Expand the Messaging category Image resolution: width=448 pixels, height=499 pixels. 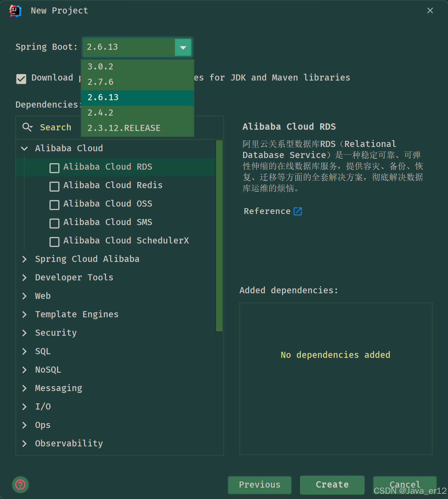[24, 388]
